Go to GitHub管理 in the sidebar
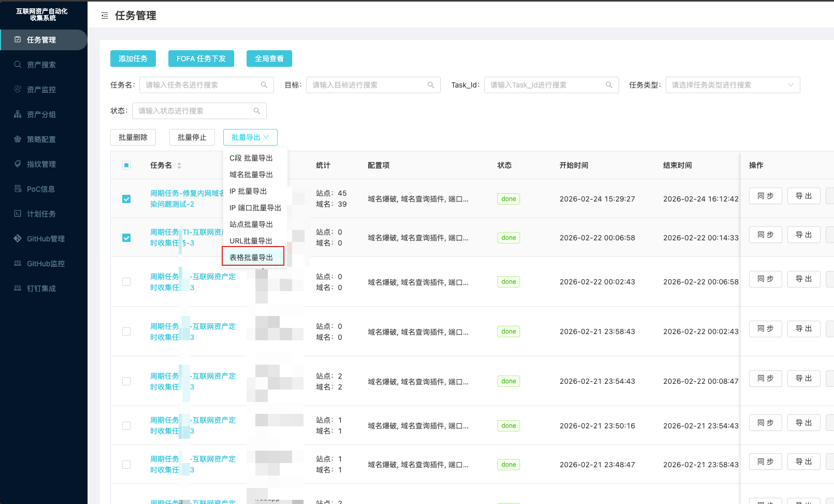The height and width of the screenshot is (504, 834). [44, 239]
